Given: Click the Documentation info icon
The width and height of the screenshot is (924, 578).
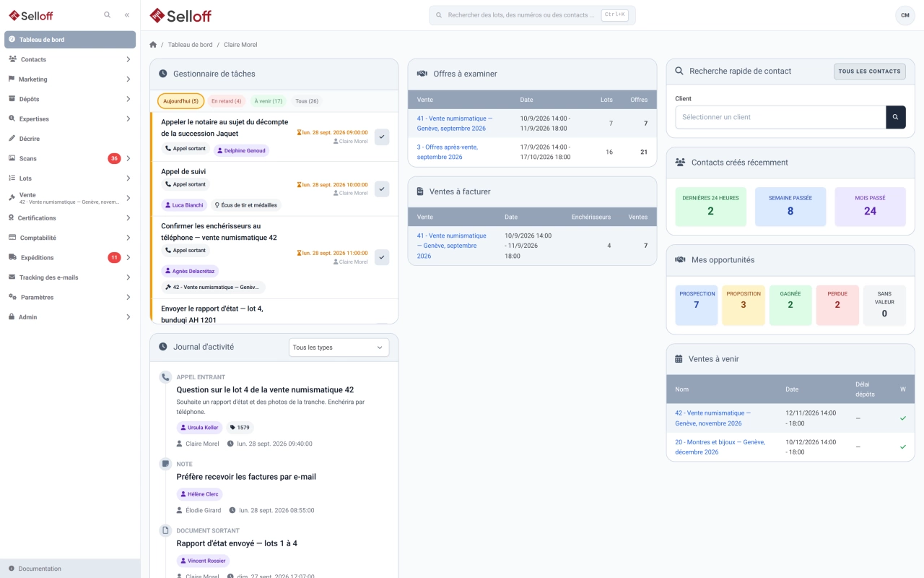Looking at the screenshot, I should [x=12, y=569].
